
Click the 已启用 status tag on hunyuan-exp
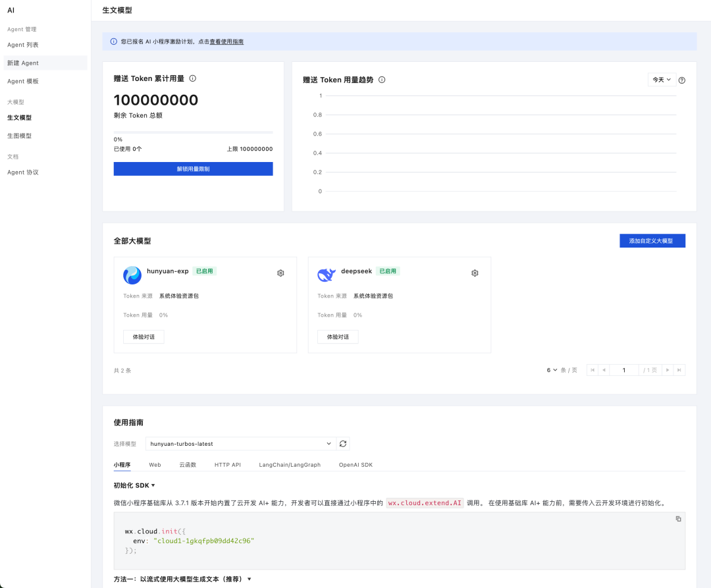click(205, 271)
